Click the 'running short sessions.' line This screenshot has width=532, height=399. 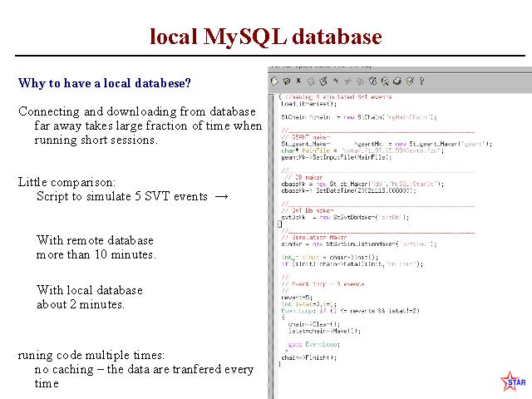96,140
